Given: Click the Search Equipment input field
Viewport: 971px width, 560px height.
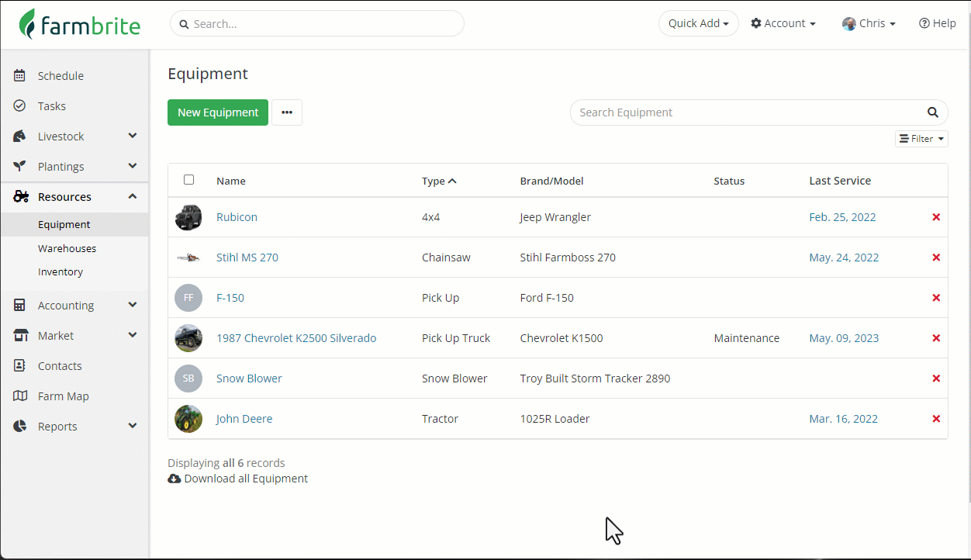Looking at the screenshot, I should tap(759, 112).
